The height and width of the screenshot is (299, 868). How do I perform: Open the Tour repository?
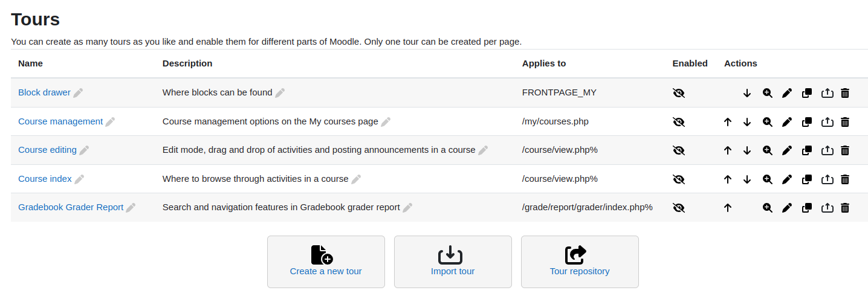[x=580, y=262]
